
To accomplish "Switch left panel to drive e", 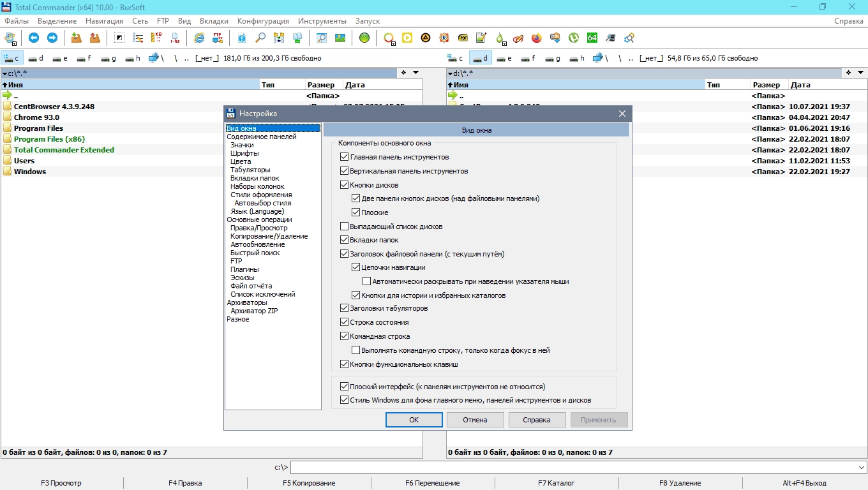I will click(59, 58).
